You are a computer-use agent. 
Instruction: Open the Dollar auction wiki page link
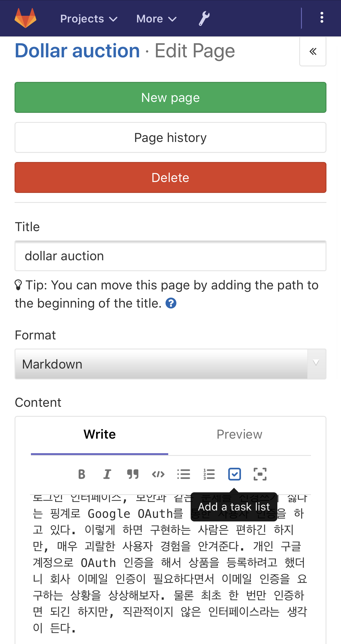click(x=76, y=50)
